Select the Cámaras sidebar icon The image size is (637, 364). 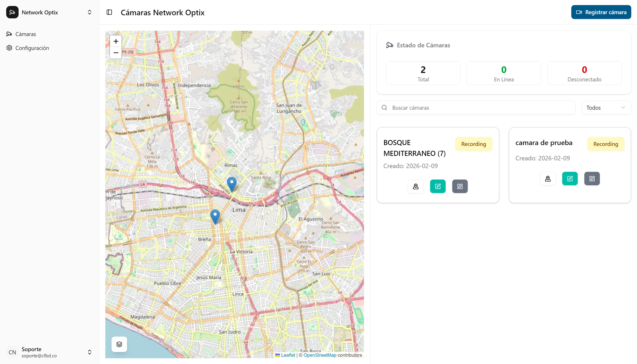pos(9,34)
